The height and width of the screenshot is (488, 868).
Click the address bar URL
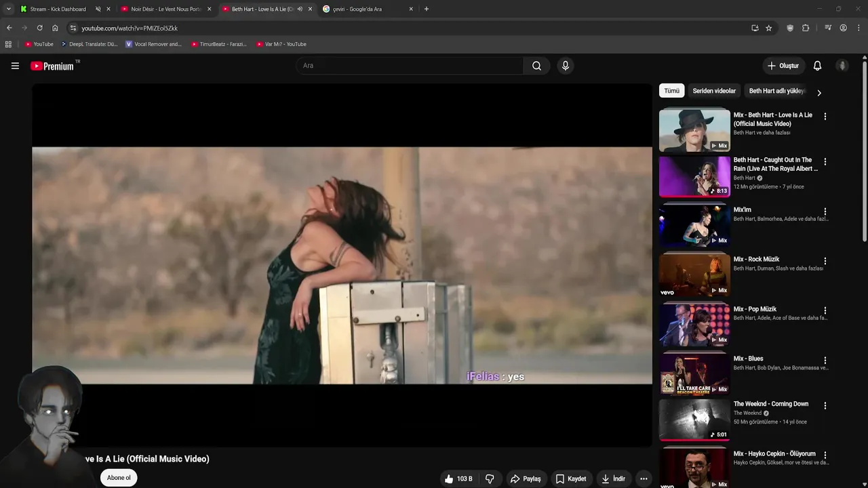tap(130, 28)
